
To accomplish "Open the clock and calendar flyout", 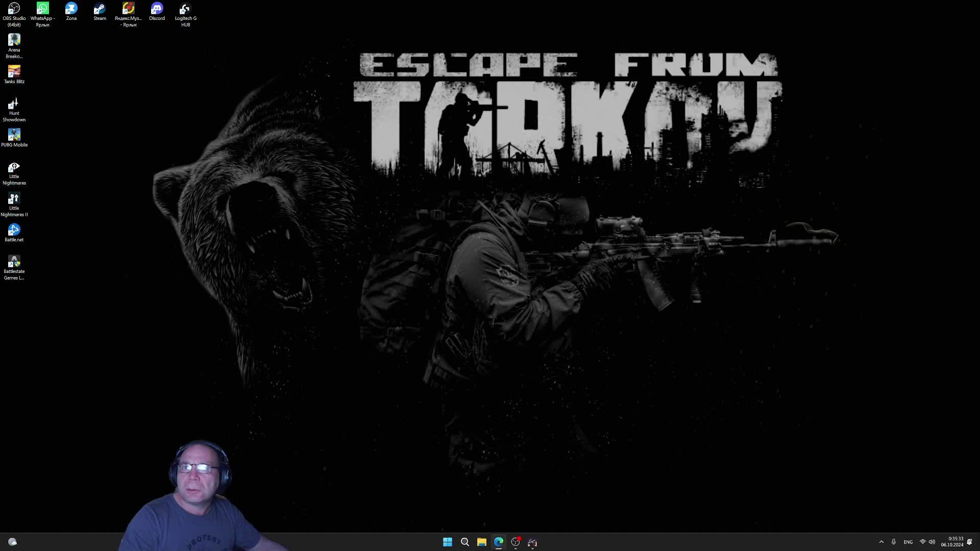I will (x=952, y=542).
